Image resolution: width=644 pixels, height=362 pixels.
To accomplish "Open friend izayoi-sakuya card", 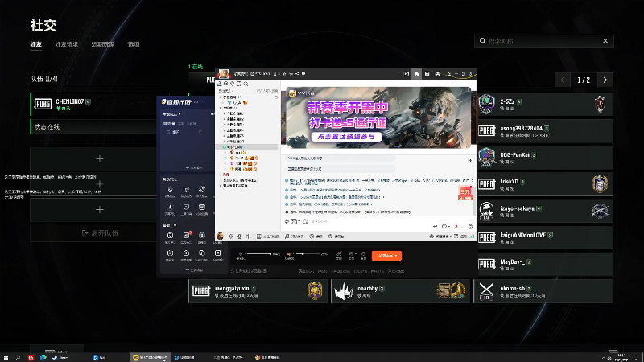I will pyautogui.click(x=545, y=211).
